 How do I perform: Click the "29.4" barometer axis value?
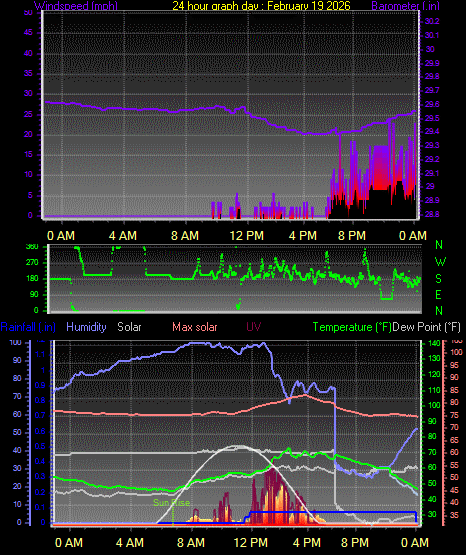click(x=432, y=131)
